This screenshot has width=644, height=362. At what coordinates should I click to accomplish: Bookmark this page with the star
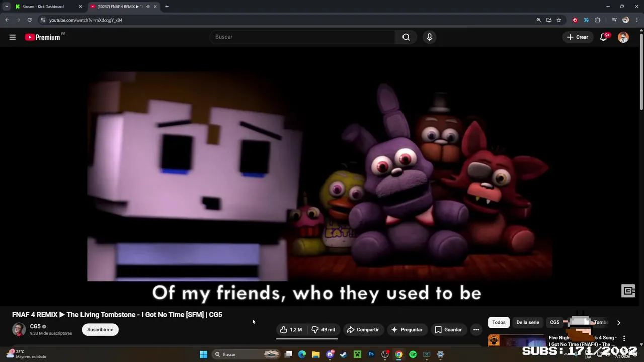pyautogui.click(x=559, y=20)
